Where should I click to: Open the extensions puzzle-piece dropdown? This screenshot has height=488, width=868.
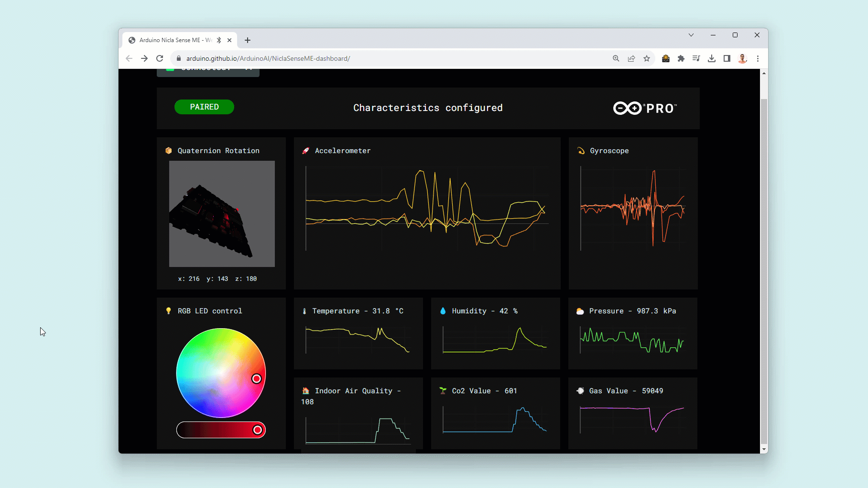(681, 58)
